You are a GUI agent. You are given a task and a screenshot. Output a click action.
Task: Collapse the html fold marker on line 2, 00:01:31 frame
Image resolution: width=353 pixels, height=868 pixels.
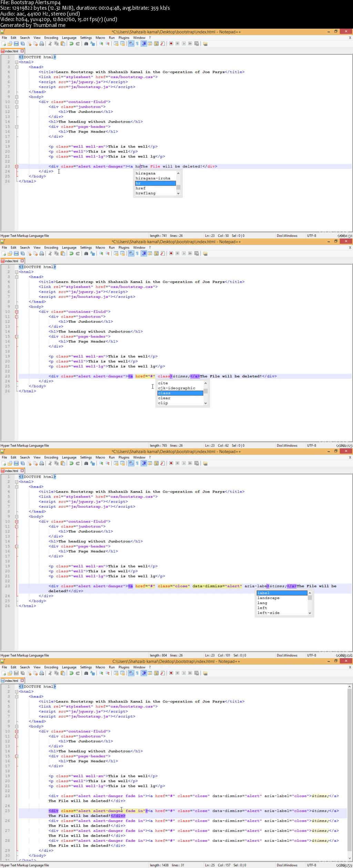click(x=17, y=62)
